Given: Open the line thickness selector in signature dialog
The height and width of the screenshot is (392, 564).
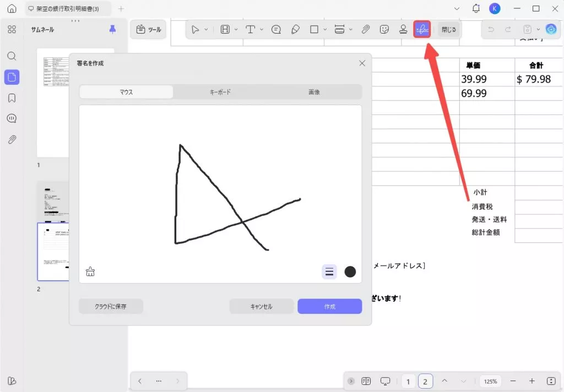Looking at the screenshot, I should coord(329,271).
